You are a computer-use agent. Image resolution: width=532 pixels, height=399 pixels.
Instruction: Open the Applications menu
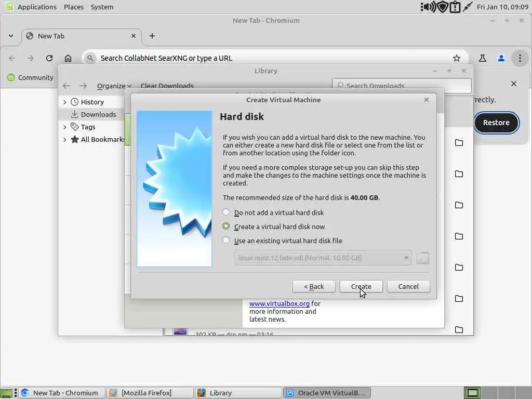coord(37,7)
